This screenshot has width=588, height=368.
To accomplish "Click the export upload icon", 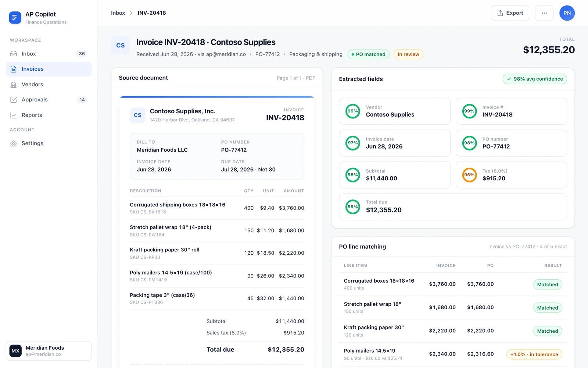I will (500, 13).
